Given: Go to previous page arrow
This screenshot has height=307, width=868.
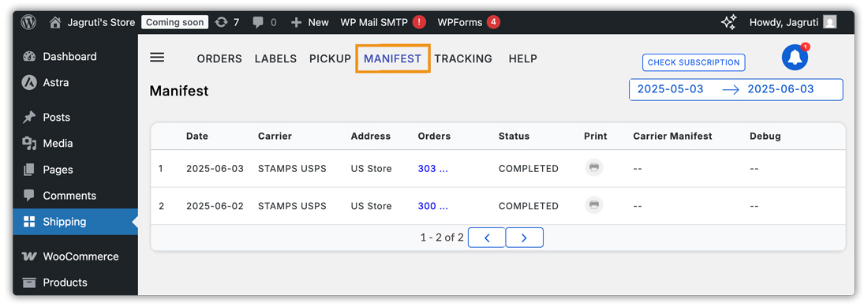Looking at the screenshot, I should tap(487, 238).
